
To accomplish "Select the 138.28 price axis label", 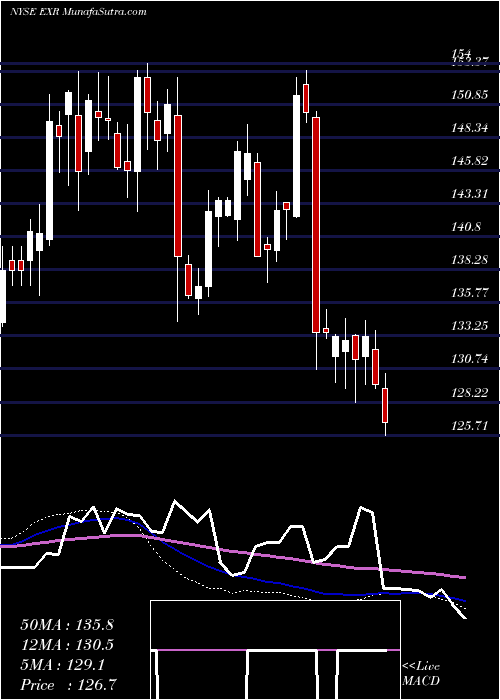I will 468,260.
